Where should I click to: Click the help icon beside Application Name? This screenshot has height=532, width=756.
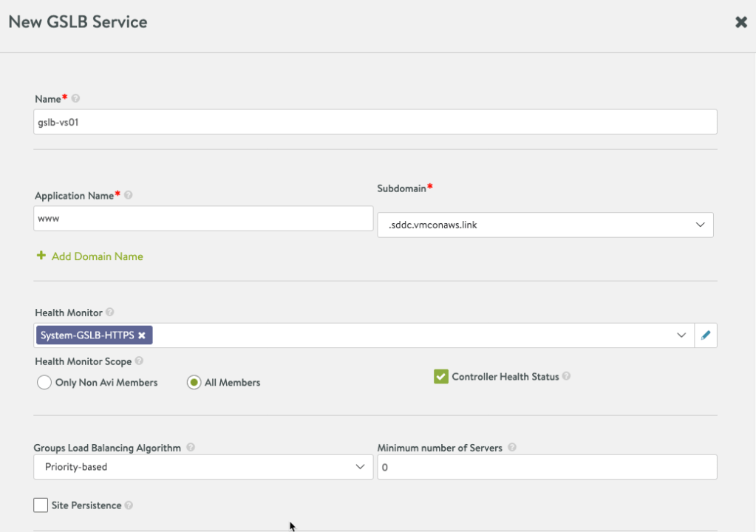click(129, 196)
